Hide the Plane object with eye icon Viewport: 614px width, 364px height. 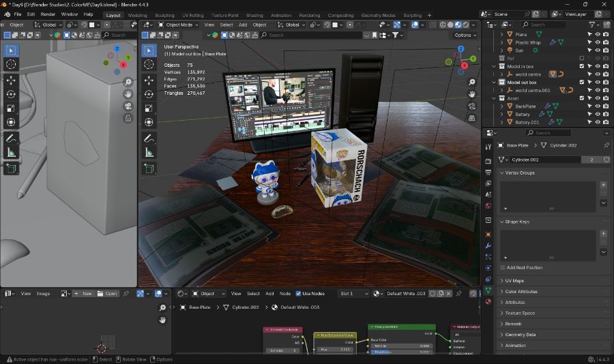pos(598,35)
